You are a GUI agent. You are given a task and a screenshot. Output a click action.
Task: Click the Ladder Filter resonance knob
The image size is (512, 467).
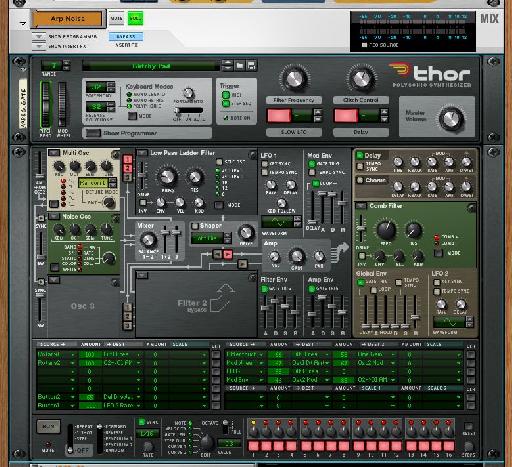[195, 177]
